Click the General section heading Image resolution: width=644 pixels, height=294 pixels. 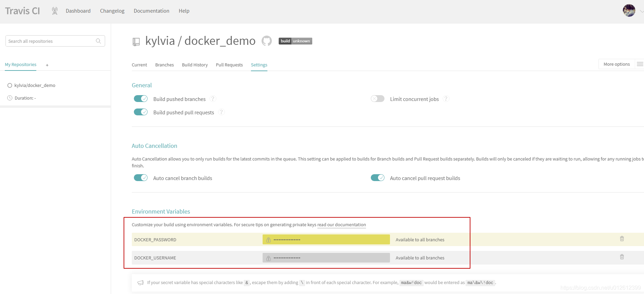coord(142,85)
